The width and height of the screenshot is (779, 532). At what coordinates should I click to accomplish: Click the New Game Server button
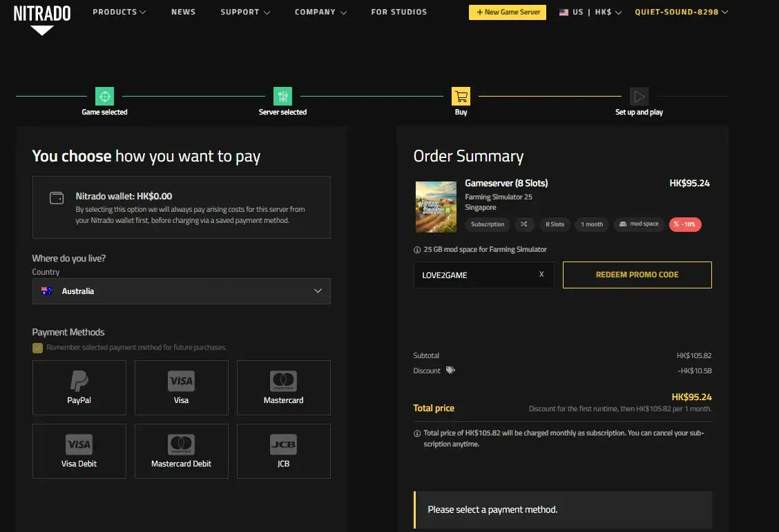tap(508, 12)
